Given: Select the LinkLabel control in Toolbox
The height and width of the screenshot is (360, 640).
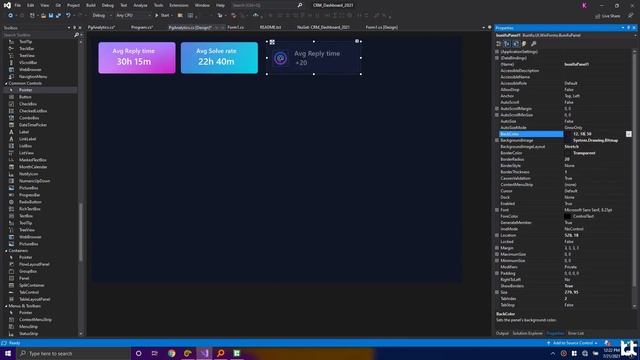Looking at the screenshot, I should click(x=28, y=139).
